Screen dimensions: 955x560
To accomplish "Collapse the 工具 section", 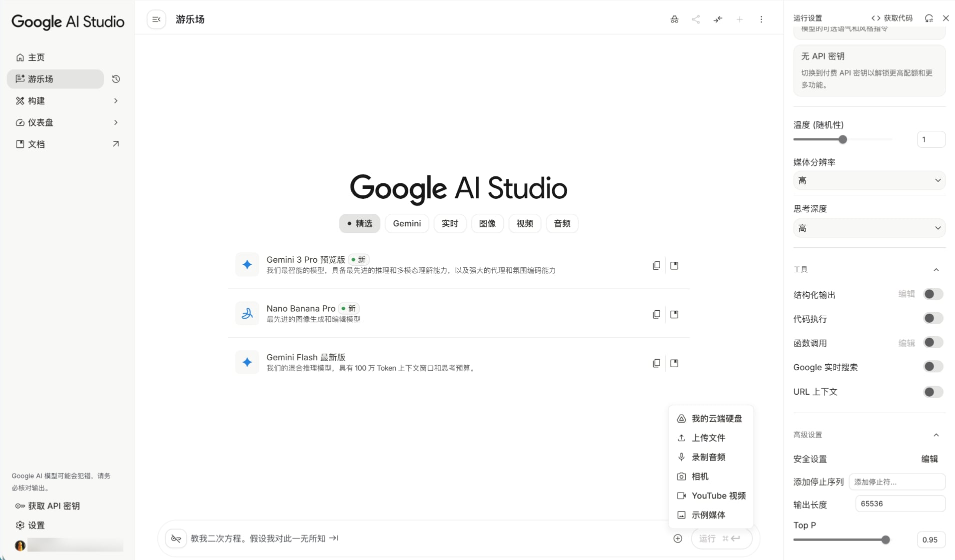I will pos(937,269).
